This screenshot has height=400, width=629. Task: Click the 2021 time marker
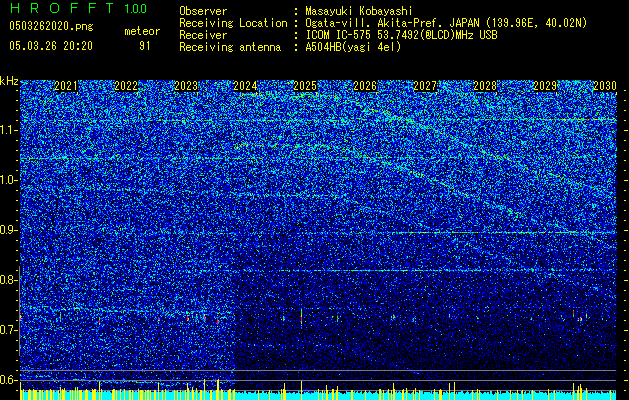pos(66,86)
